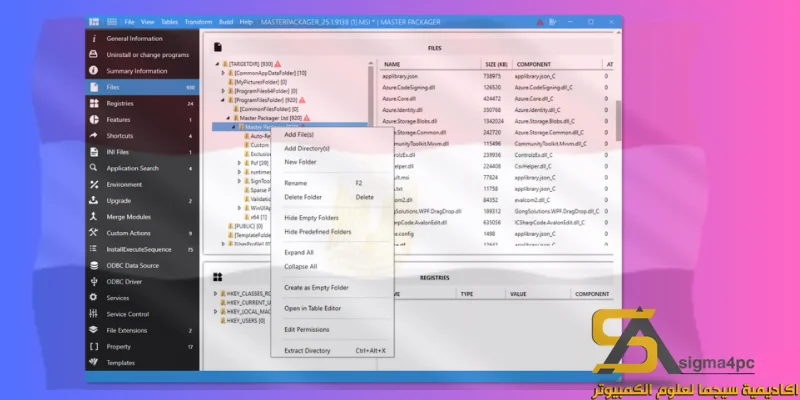Click the Uninstall or change programs icon
Viewport: 800px width, 400px height.
coord(93,54)
